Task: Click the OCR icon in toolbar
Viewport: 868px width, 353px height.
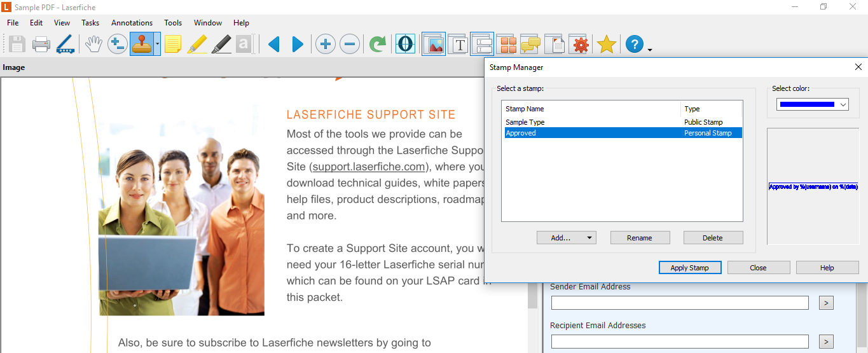Action: (405, 44)
